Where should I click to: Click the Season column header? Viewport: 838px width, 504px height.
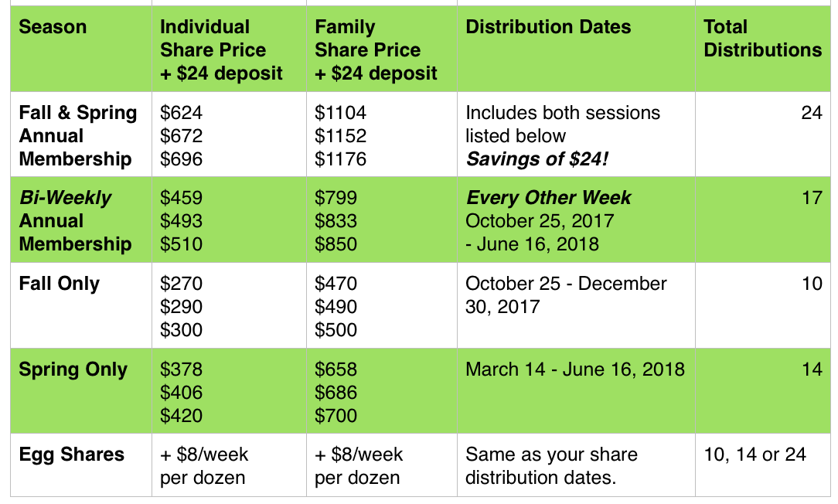[x=81, y=49]
